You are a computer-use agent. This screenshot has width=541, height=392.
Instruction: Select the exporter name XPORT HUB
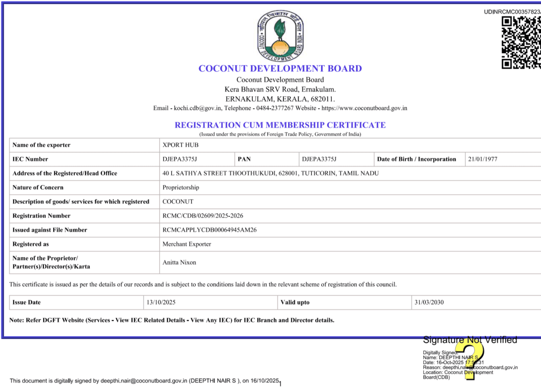click(181, 145)
